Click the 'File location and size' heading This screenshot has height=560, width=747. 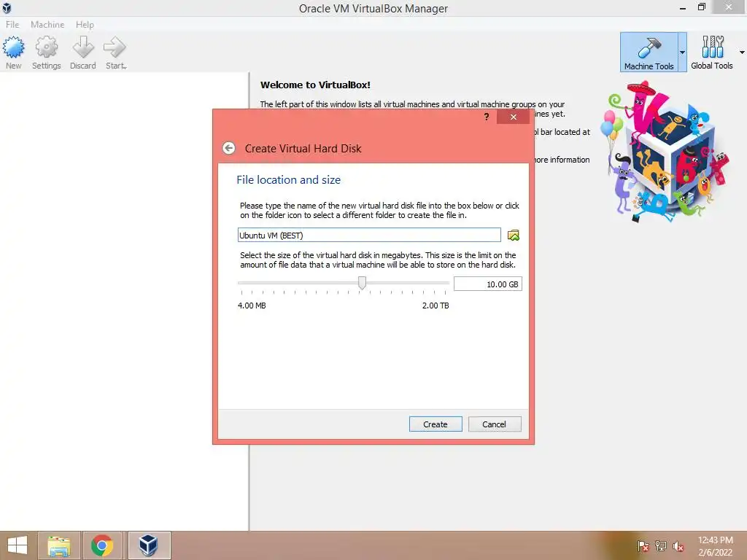click(289, 180)
